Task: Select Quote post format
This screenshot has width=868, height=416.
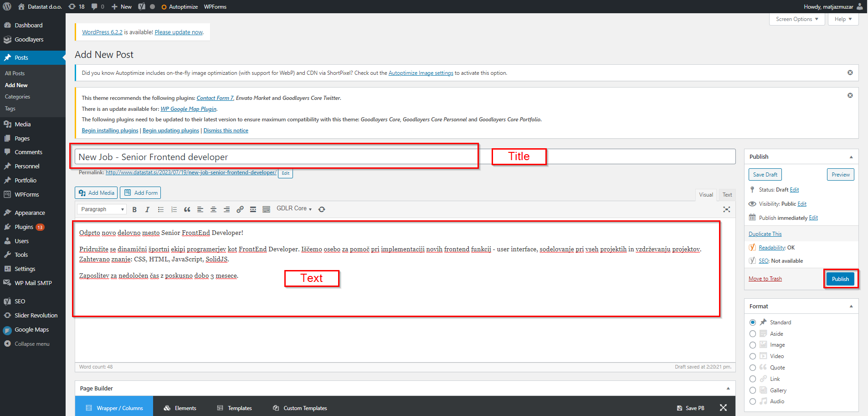Action: (753, 368)
